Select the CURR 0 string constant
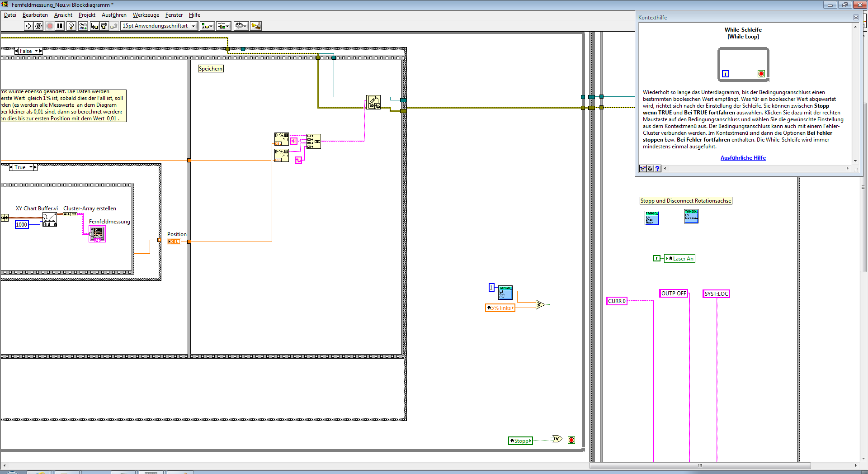Screen dimensions: 868x474 (617, 301)
